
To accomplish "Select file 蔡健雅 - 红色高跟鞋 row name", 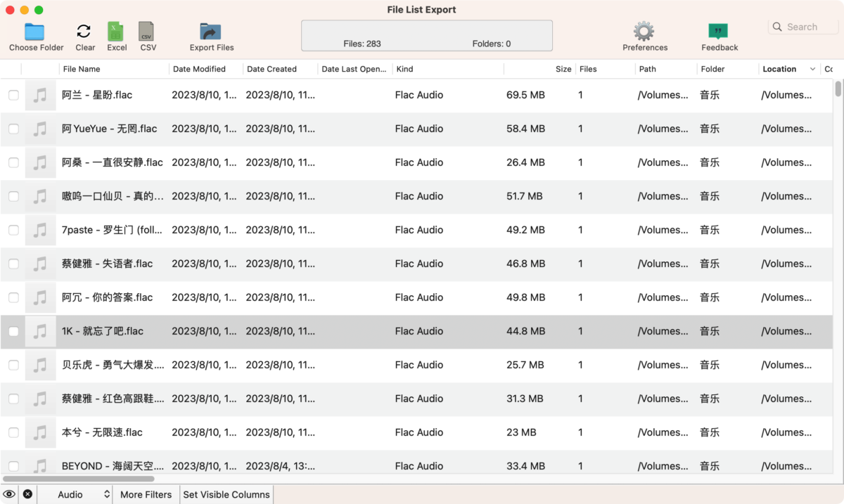I will [x=113, y=399].
